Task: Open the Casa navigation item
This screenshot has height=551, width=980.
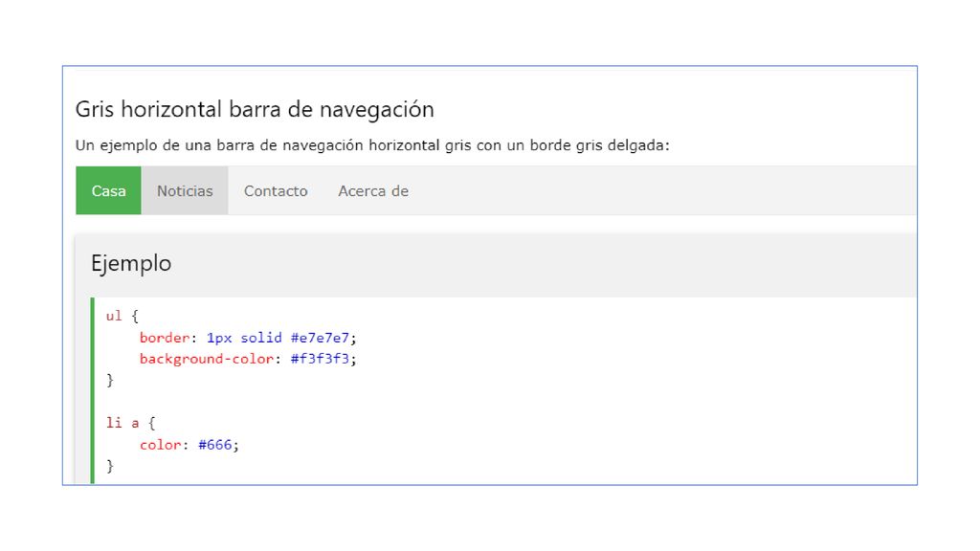Action: (108, 190)
